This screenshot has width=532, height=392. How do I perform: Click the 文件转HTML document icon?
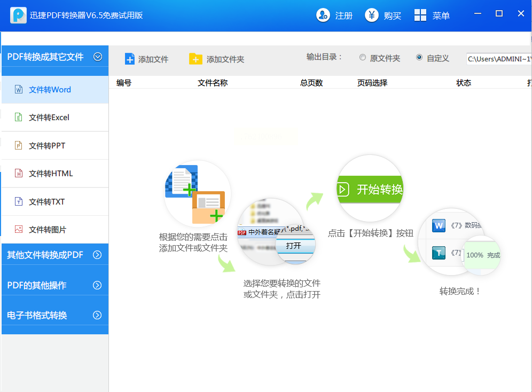pyautogui.click(x=19, y=174)
